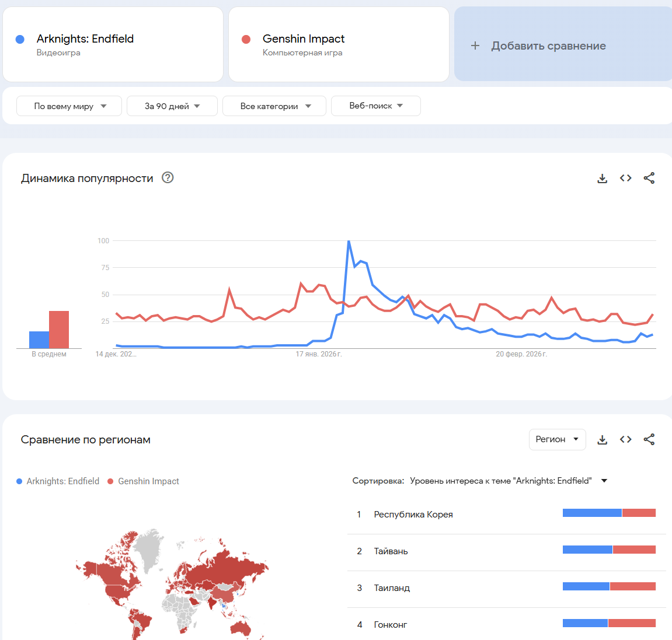Open help icon next to Динамика популярности
The width and height of the screenshot is (672, 640).
[168, 178]
